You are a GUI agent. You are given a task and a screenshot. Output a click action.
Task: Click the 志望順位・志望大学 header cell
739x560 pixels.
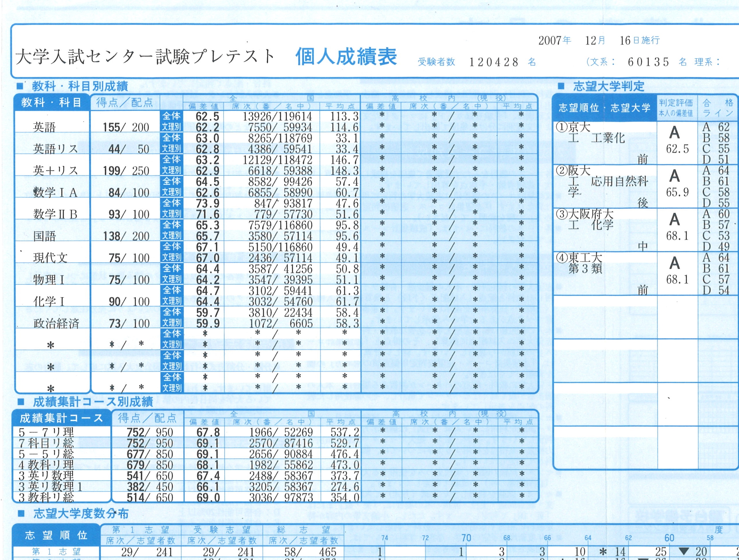(605, 107)
